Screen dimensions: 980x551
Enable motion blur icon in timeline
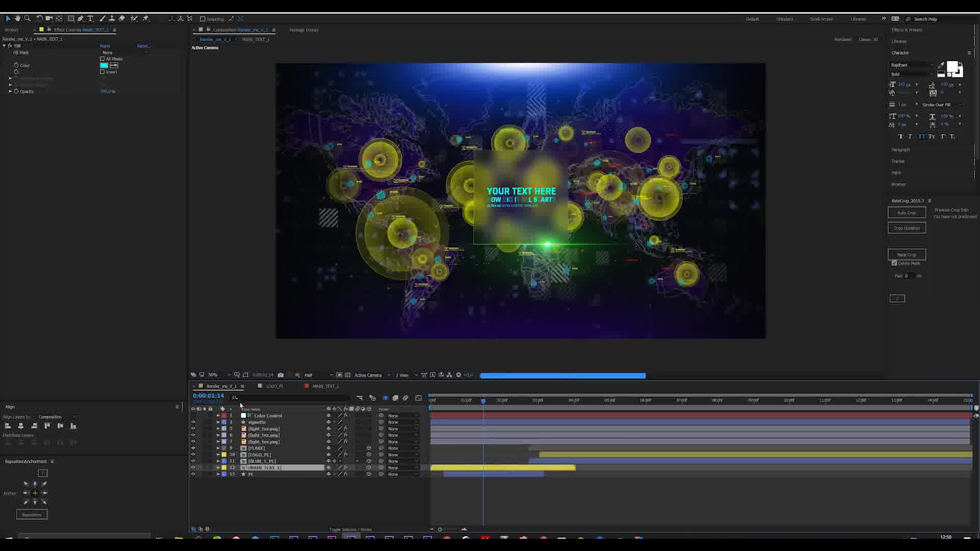[406, 398]
